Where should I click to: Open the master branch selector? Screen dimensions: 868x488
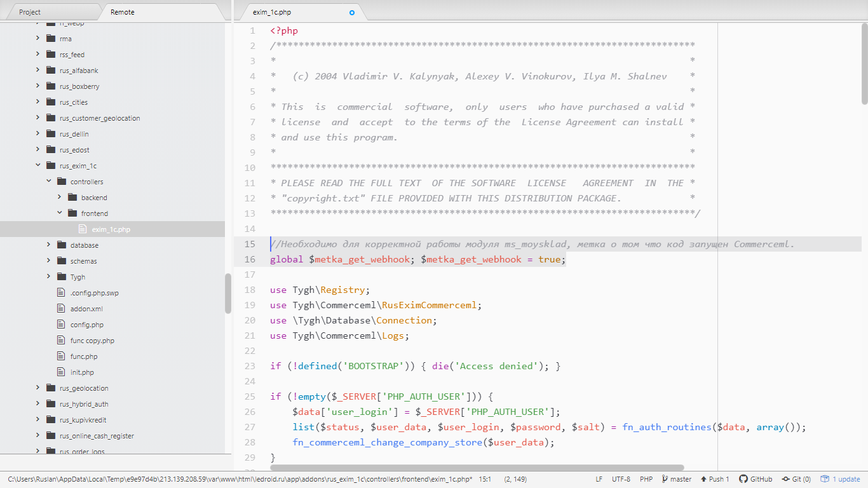click(x=676, y=479)
